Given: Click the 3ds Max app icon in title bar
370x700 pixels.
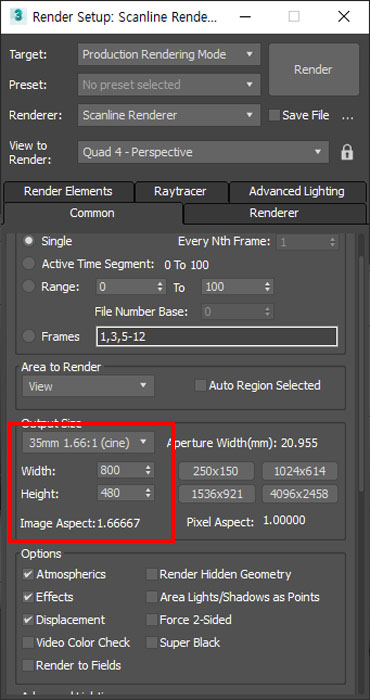Looking at the screenshot, I should coord(18,17).
